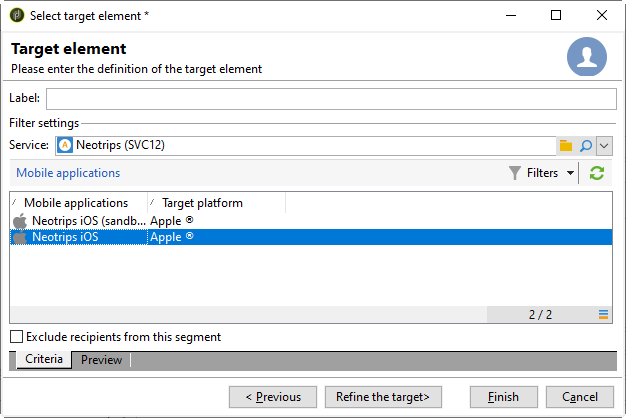Select the Criteria tab
626x418 pixels.
44,360
